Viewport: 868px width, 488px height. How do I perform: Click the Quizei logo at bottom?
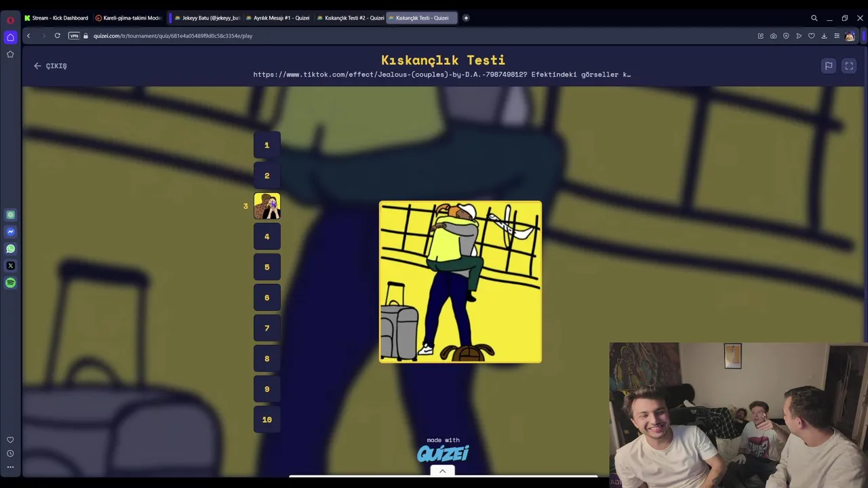pyautogui.click(x=443, y=453)
